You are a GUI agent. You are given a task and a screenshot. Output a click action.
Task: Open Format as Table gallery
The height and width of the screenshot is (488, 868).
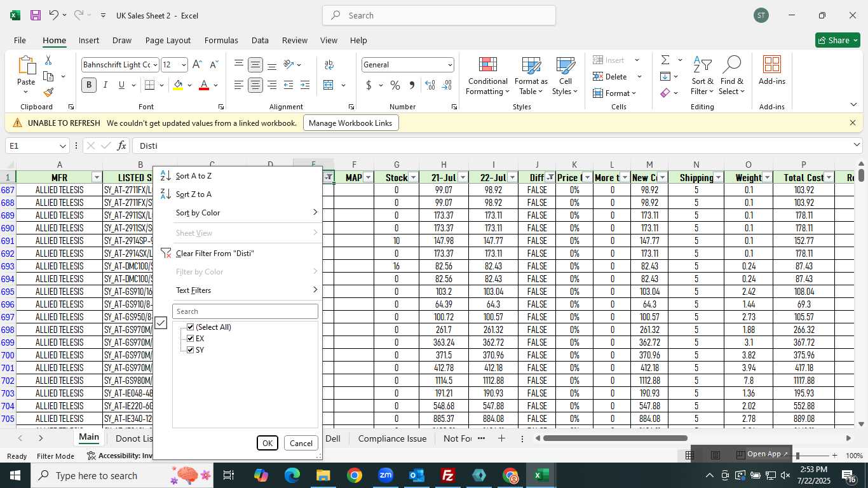(531, 76)
